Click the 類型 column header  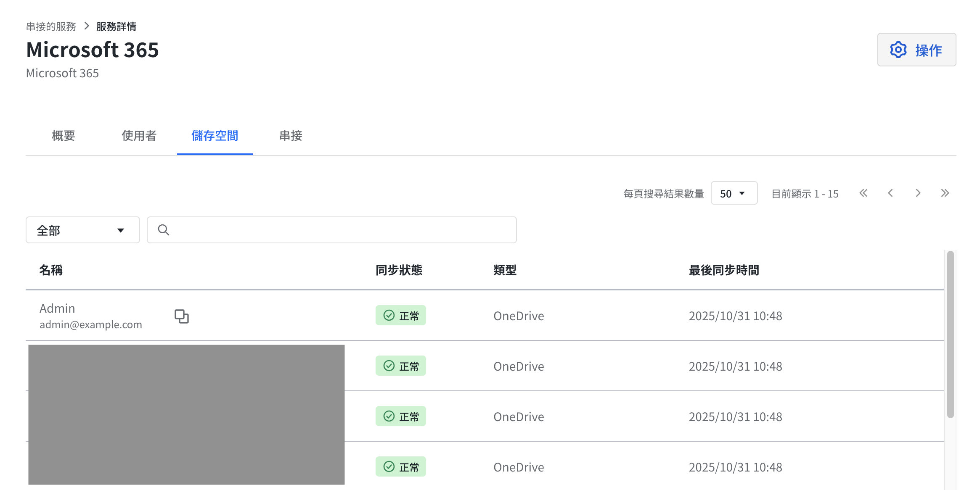[x=505, y=270]
